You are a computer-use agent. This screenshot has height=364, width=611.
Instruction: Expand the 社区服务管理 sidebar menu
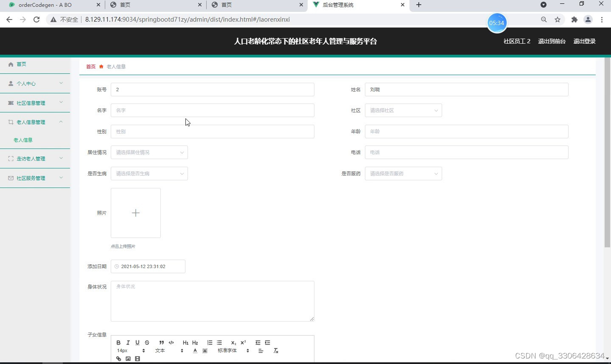[x=35, y=178]
